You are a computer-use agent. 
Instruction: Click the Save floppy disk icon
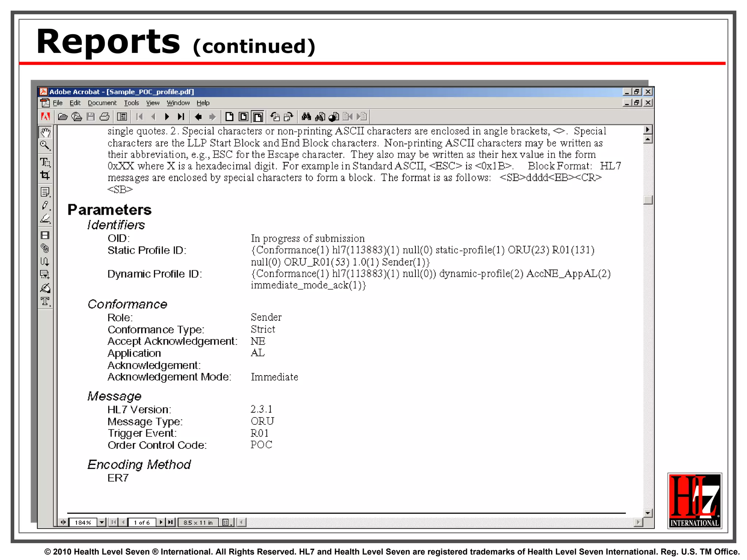91,117
